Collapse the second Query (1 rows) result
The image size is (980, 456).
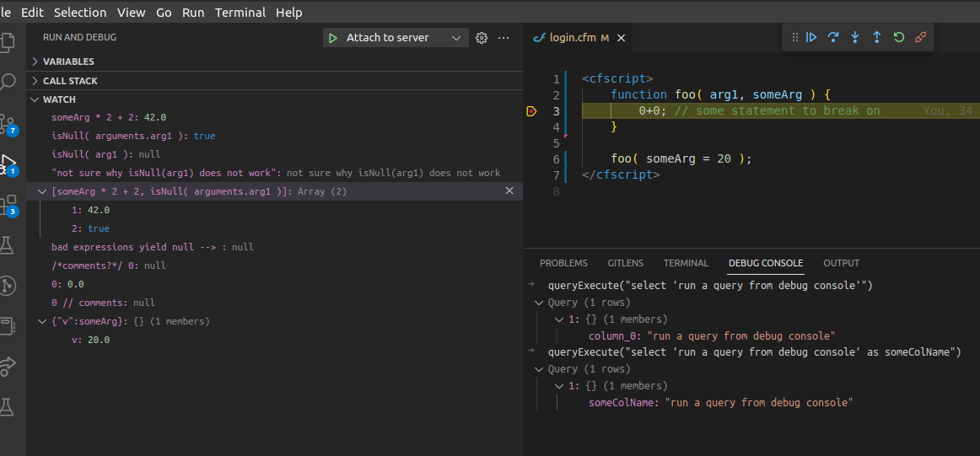click(x=538, y=369)
